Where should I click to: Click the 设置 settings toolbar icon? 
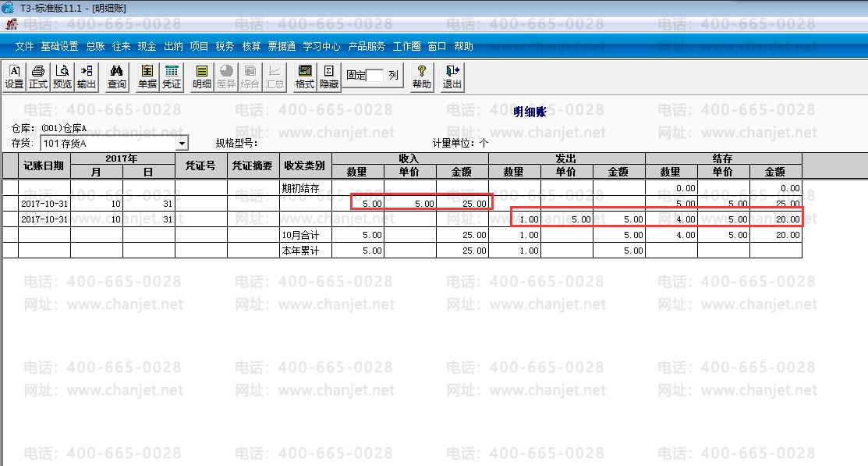click(14, 77)
